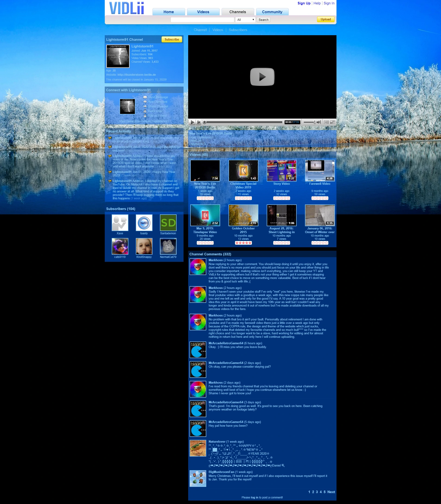Go to the Videos tab in the top navigation
441x504 pixels.
(203, 12)
